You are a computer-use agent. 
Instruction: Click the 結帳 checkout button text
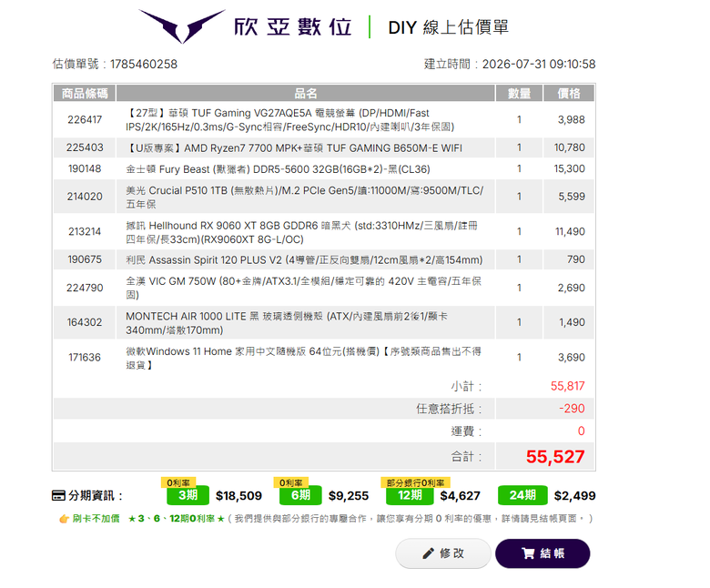coord(553,553)
